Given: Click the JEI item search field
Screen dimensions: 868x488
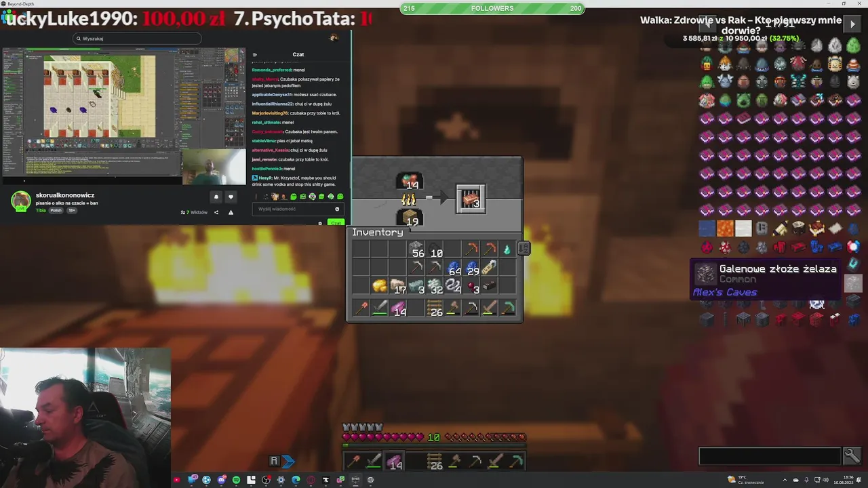Looking at the screenshot, I should (770, 456).
